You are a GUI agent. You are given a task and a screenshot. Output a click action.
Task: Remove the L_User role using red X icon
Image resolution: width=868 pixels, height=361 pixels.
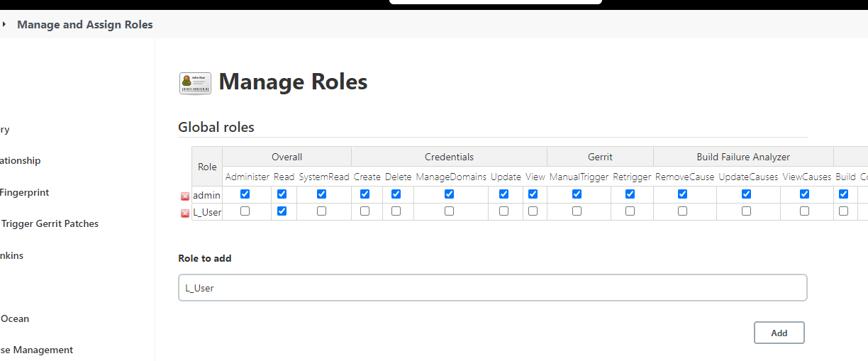[x=185, y=213]
